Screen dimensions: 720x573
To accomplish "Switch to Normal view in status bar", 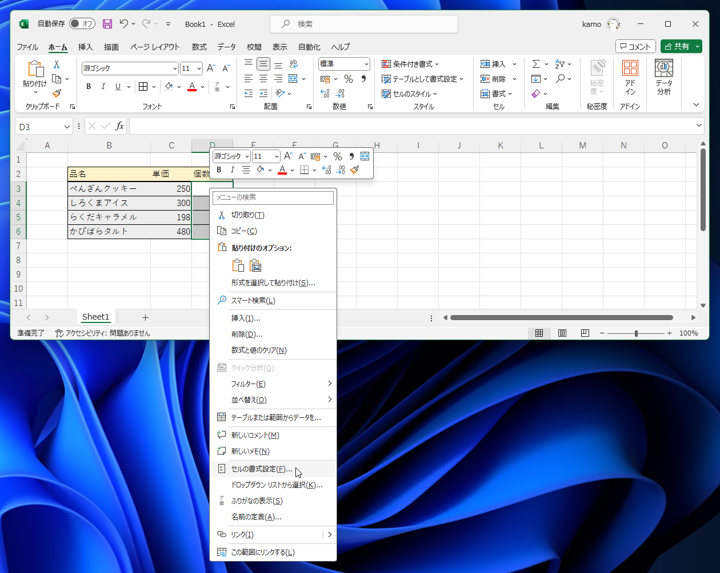I will 539,333.
